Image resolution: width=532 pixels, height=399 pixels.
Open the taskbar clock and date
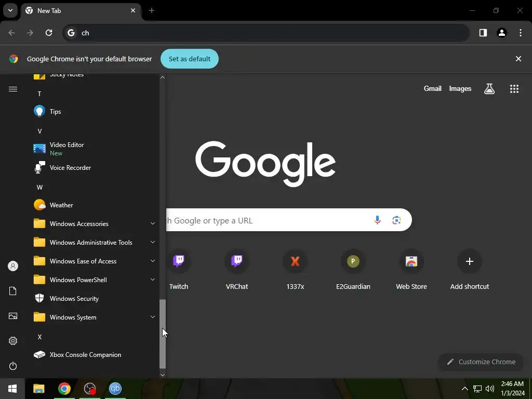[512, 389]
